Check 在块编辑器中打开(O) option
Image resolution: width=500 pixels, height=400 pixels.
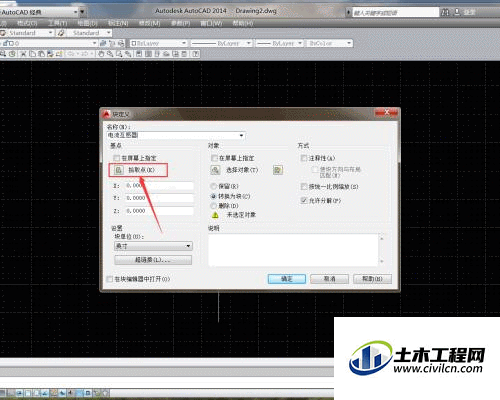pos(109,279)
